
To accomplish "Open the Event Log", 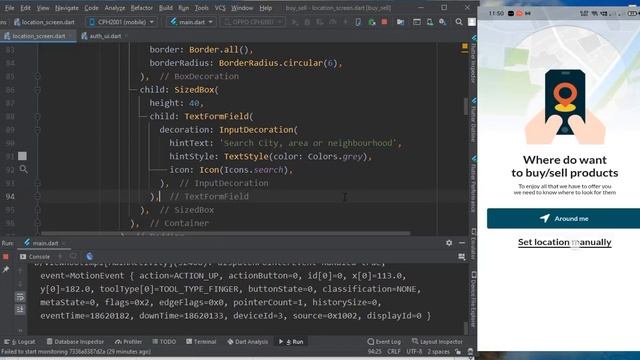I will pyautogui.click(x=384, y=342).
